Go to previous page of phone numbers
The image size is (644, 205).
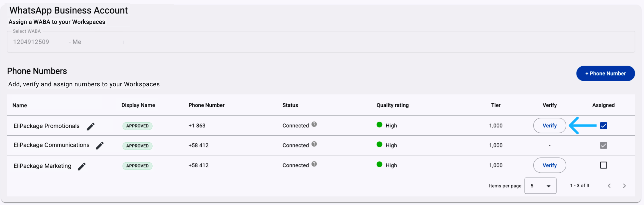609,186
